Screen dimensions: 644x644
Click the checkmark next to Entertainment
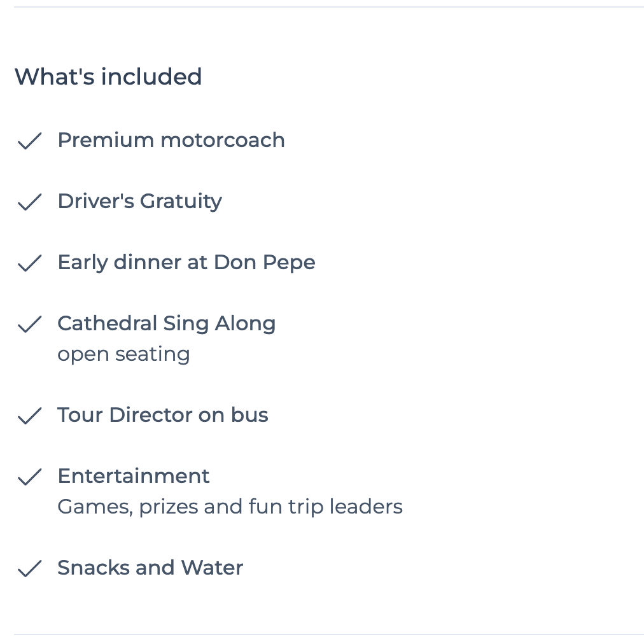coord(29,477)
